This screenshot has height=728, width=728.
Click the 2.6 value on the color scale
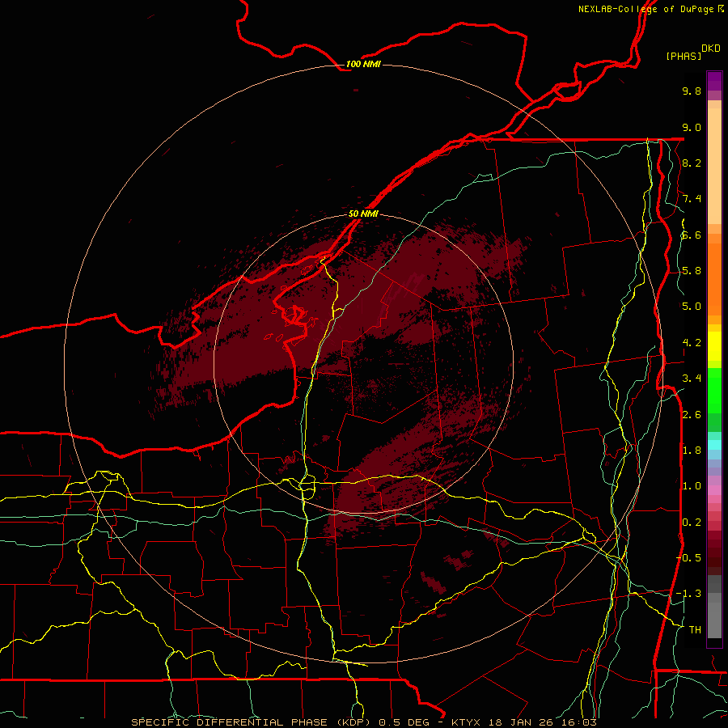click(x=692, y=415)
